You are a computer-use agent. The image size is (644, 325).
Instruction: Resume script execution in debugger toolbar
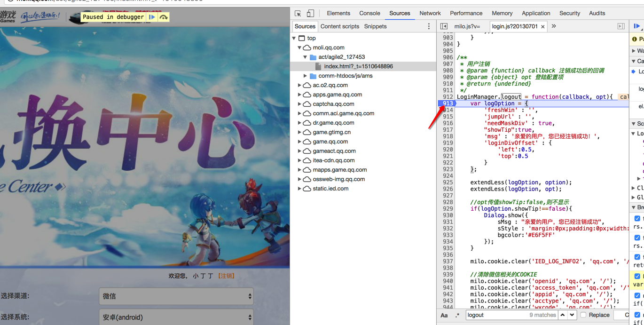click(x=636, y=26)
